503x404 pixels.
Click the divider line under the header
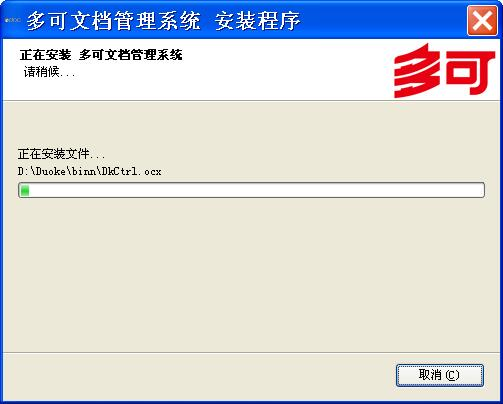(251, 100)
